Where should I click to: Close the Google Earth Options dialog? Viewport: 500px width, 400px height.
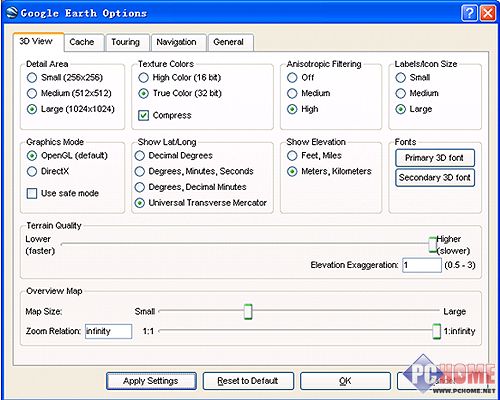click(x=488, y=13)
